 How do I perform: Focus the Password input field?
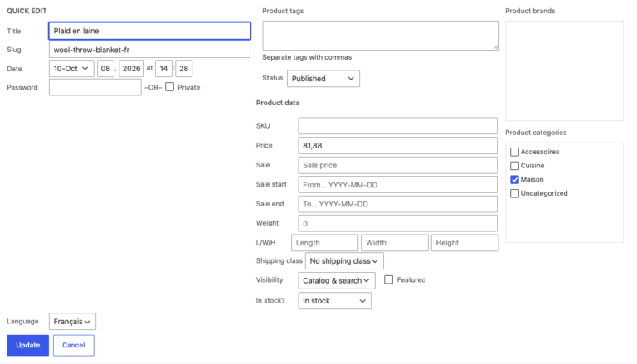[x=95, y=87]
